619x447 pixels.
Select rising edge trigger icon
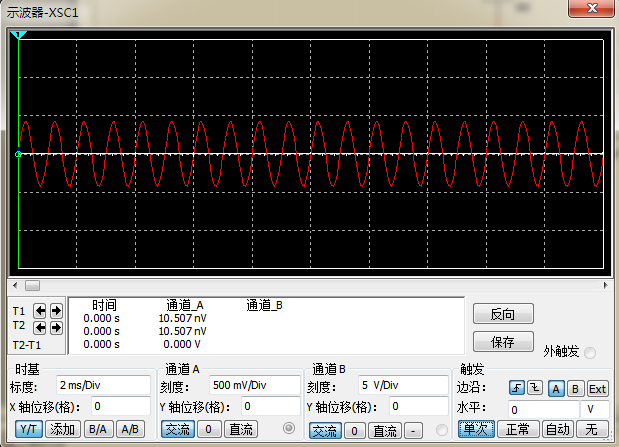pos(517,388)
